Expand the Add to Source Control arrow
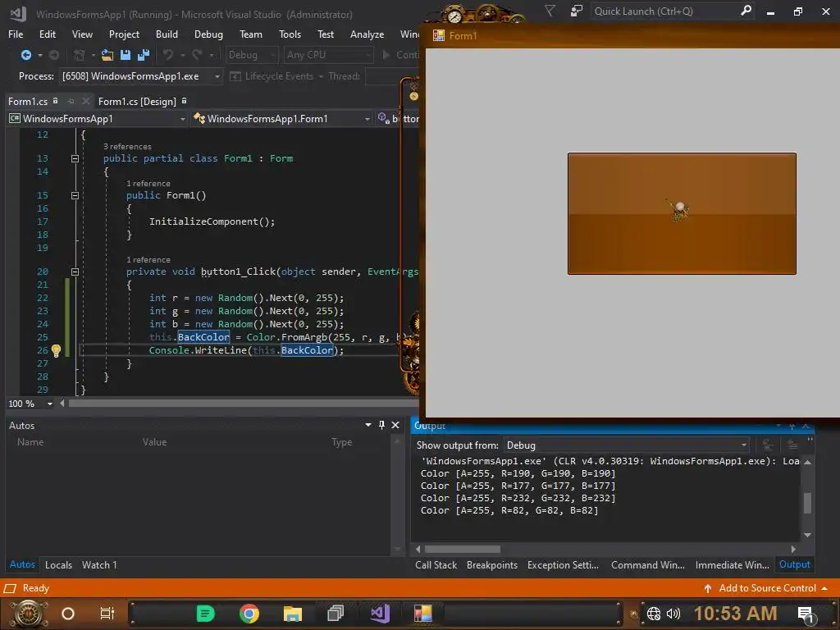This screenshot has width=840, height=630. (824, 587)
